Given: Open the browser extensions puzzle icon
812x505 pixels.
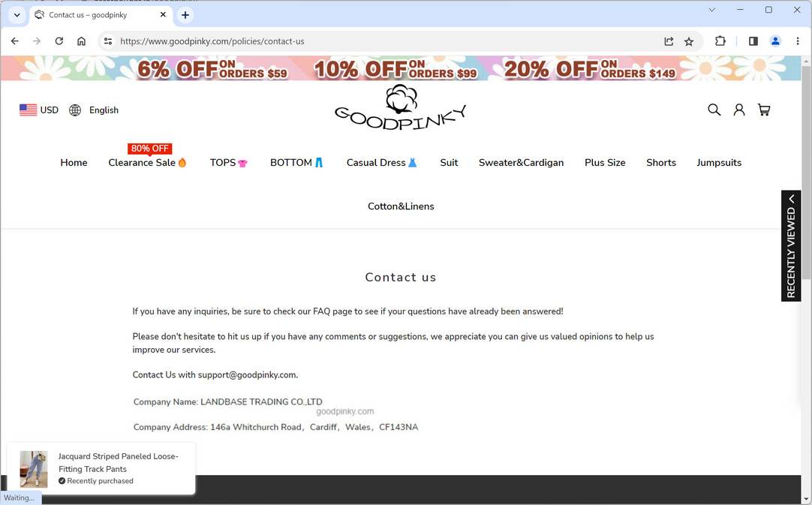Looking at the screenshot, I should [720, 41].
